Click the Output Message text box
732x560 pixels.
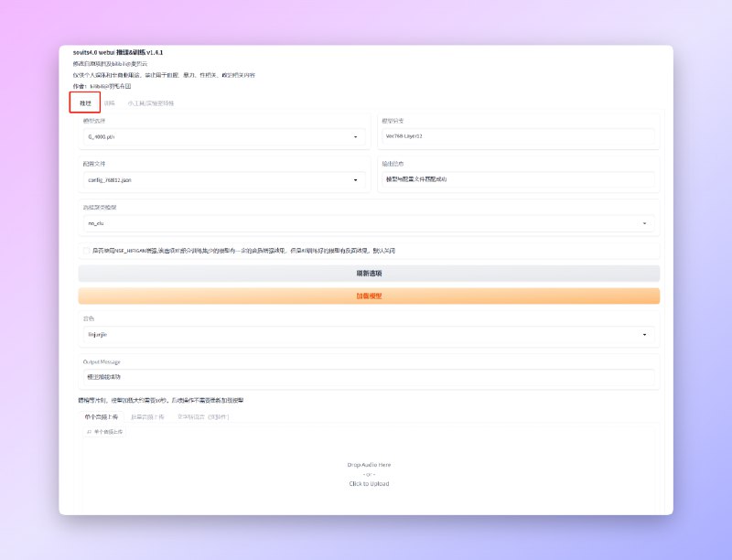click(369, 377)
